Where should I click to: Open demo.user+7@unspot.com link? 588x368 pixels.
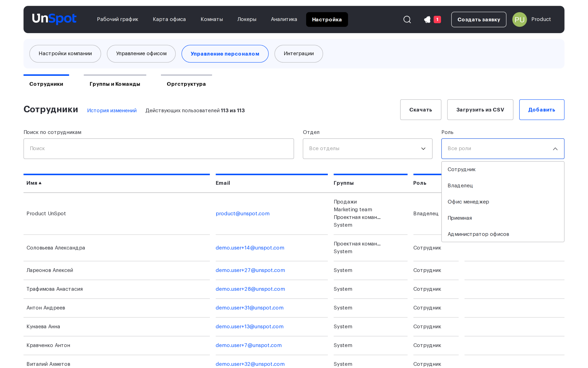click(x=249, y=345)
